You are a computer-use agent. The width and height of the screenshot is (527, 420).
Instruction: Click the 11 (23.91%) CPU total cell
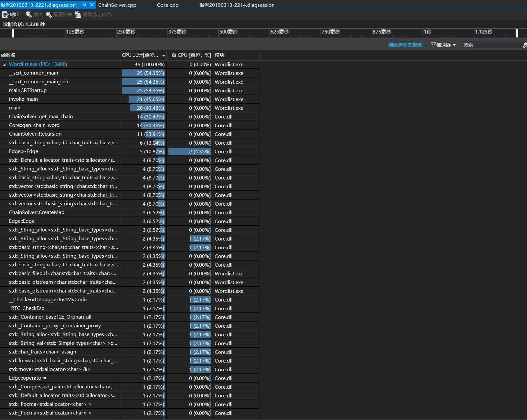point(143,134)
